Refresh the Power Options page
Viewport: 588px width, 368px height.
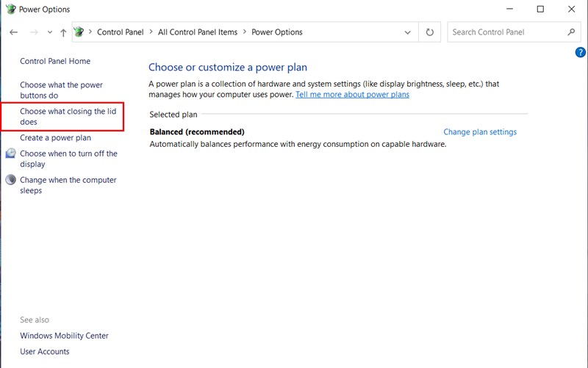(430, 32)
